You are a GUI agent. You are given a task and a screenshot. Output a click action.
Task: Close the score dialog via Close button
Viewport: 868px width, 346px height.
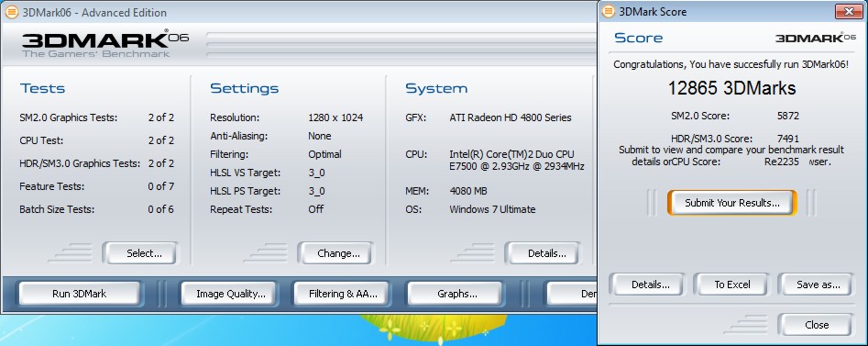click(x=817, y=324)
